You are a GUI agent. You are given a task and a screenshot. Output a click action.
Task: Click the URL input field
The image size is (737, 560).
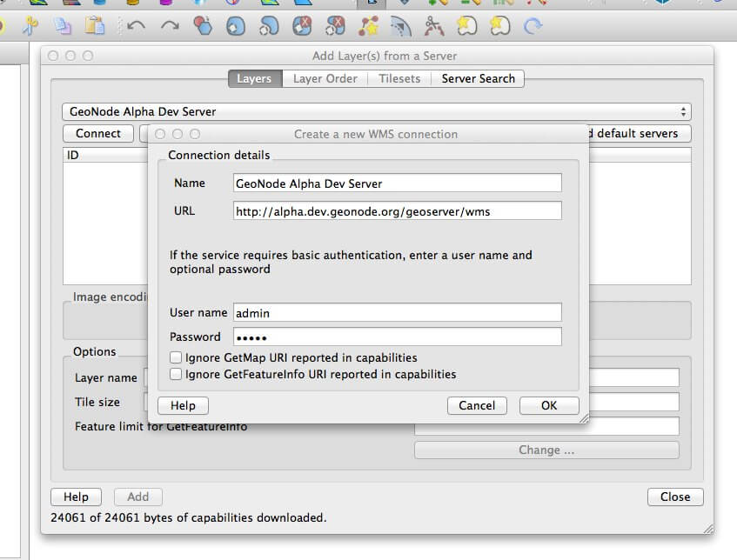coord(397,211)
